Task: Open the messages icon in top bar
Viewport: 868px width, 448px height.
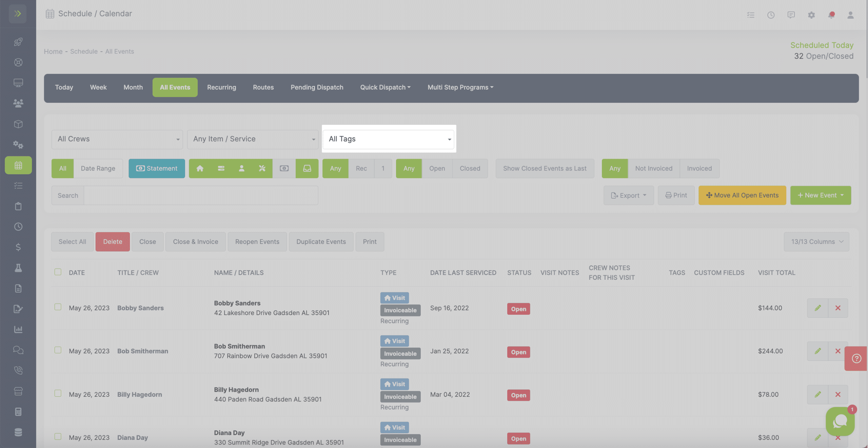Action: point(791,15)
